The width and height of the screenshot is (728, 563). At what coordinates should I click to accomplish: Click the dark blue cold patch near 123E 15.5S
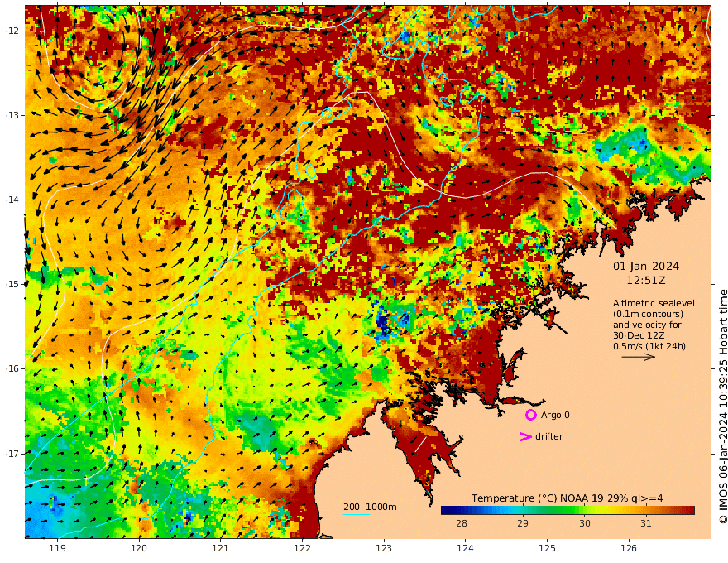pos(383,321)
